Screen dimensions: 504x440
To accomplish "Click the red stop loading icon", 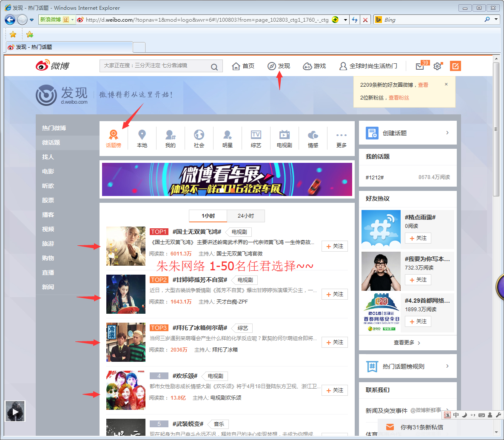I will click(365, 20).
